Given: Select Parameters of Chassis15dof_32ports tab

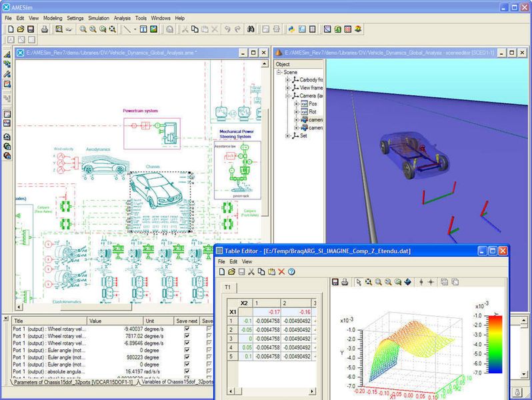Looking at the screenshot, I should [73, 382].
